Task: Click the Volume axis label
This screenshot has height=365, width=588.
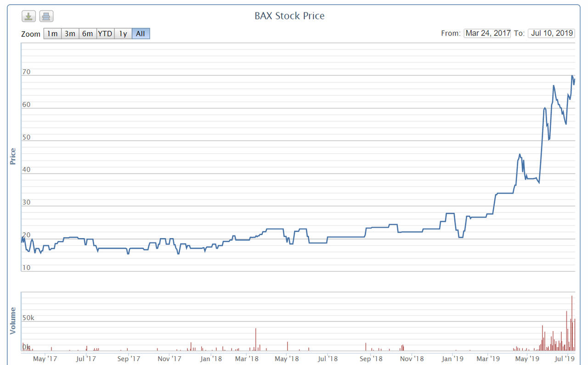Action: coord(13,320)
